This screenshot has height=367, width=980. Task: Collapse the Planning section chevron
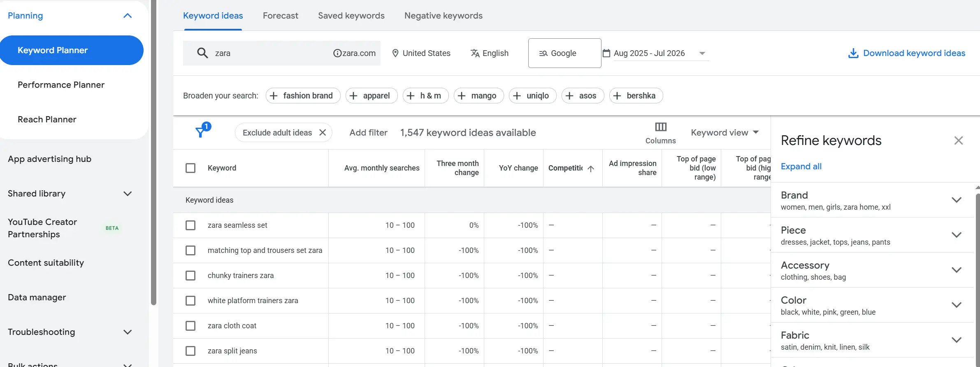[128, 16]
